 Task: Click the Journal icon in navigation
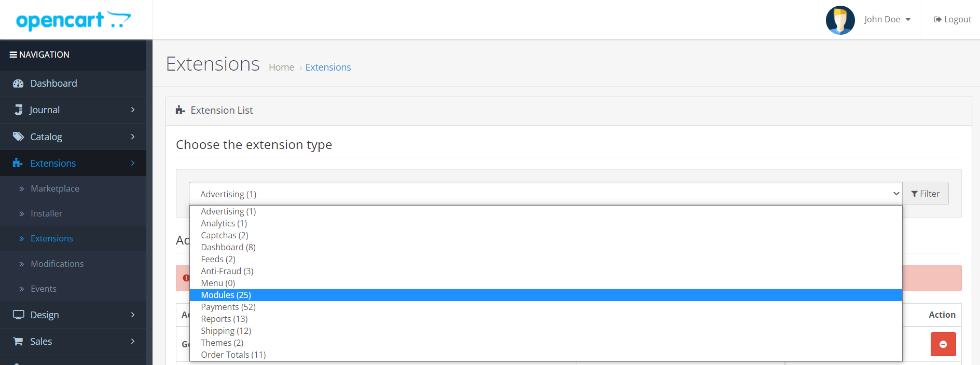[x=19, y=110]
